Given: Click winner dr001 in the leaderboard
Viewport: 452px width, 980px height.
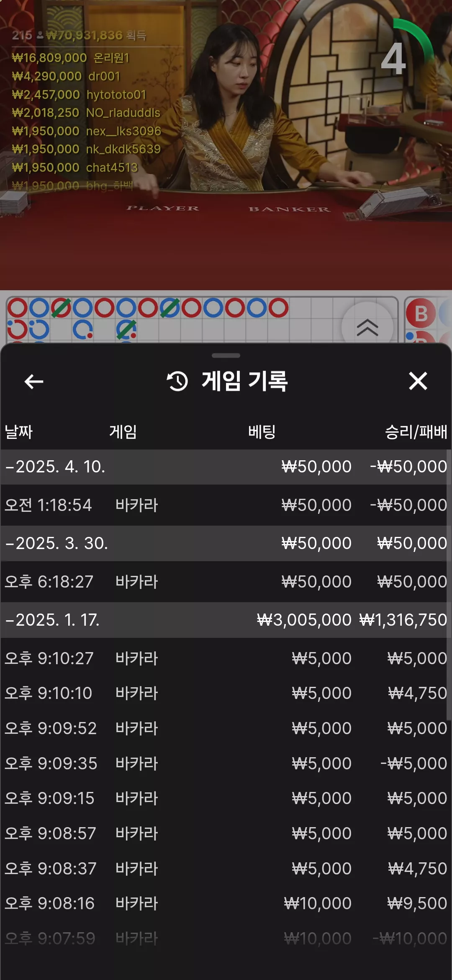Looking at the screenshot, I should click(x=66, y=76).
